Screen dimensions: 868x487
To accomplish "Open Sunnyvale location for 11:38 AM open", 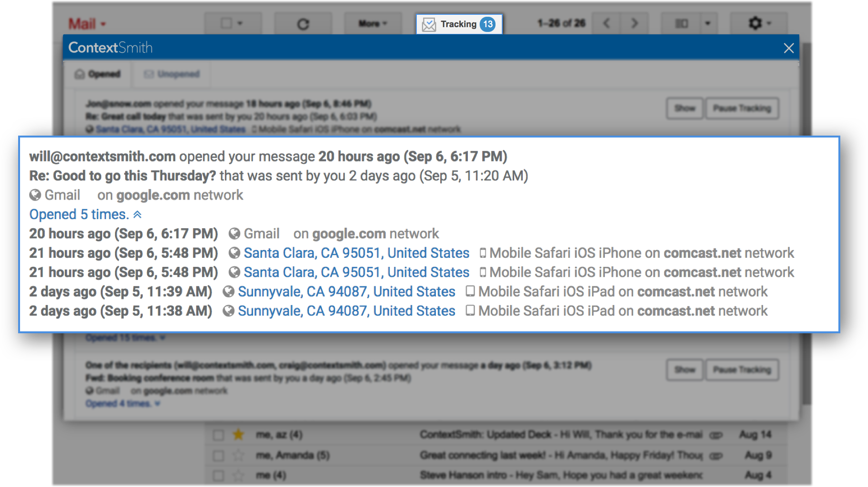I will [x=347, y=311].
